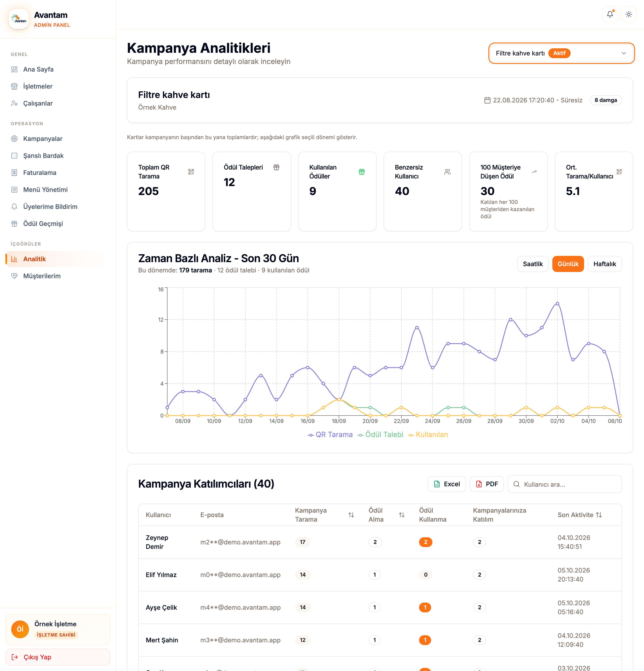Screen dimensions: 644x671
Task: Open the Müşterilerim menu item
Action: click(55, 276)
